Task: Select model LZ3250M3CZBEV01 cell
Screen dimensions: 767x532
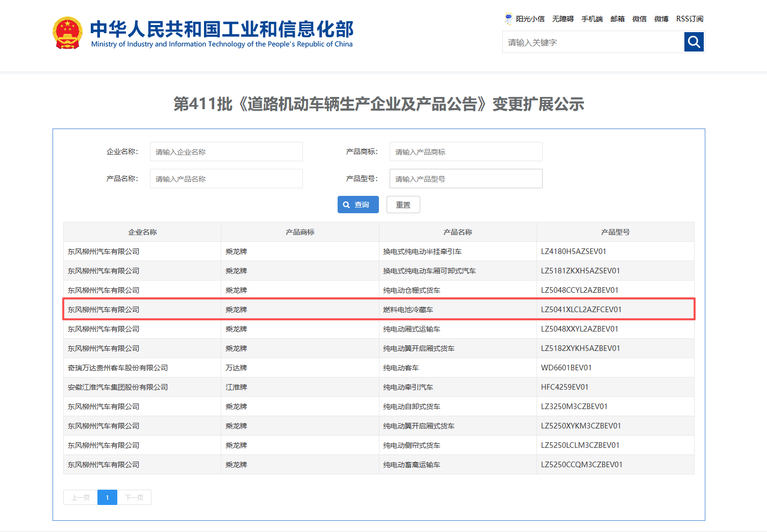Action: [616, 407]
